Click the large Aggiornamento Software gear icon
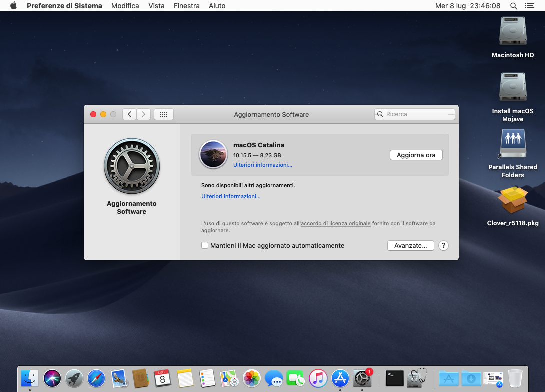 tap(132, 166)
